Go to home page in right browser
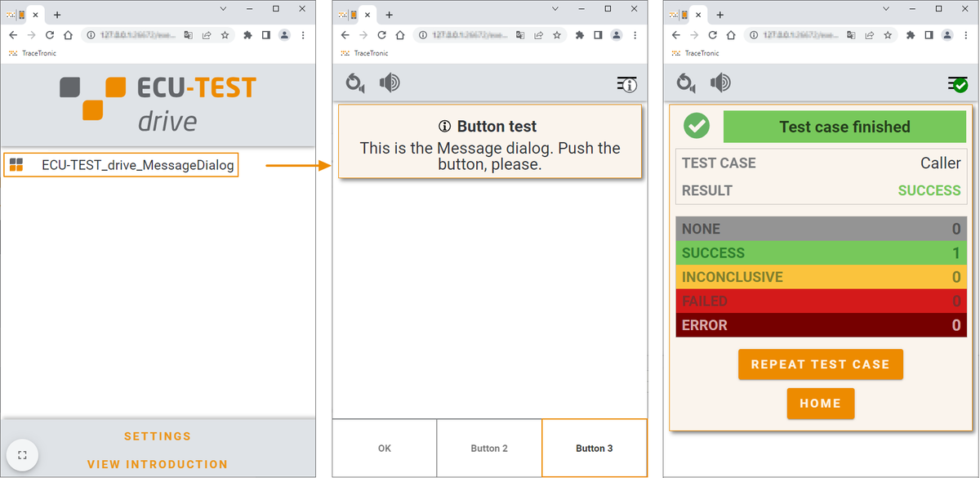Screen dimensions: 980x478 point(731,35)
